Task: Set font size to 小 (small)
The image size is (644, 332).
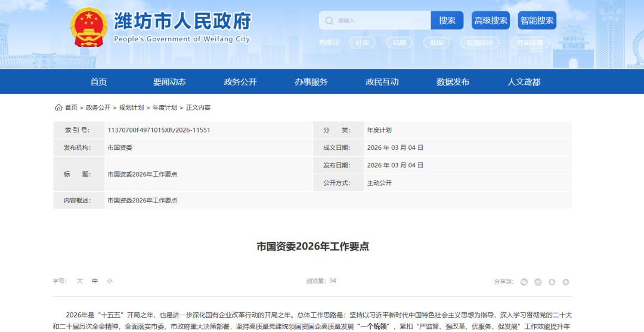Action: (110, 281)
